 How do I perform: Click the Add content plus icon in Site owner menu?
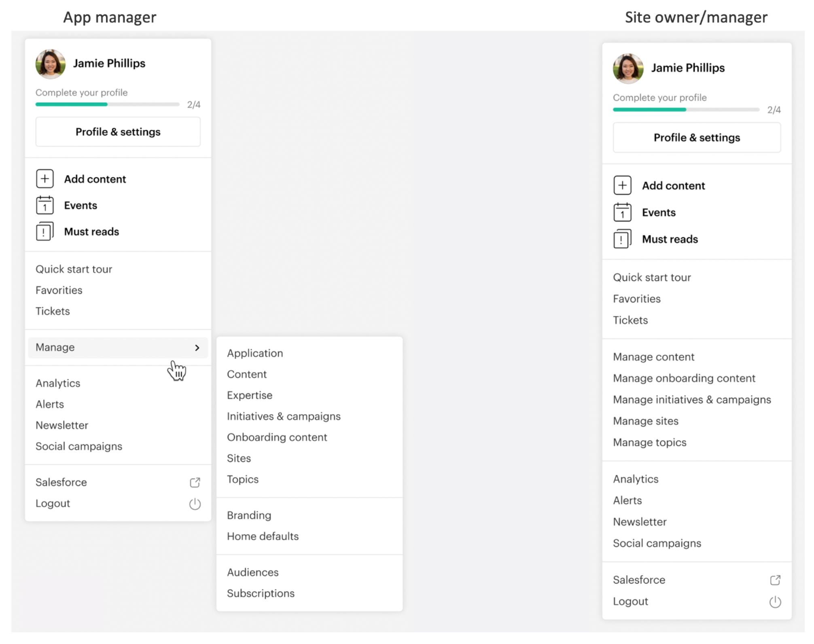pyautogui.click(x=622, y=185)
